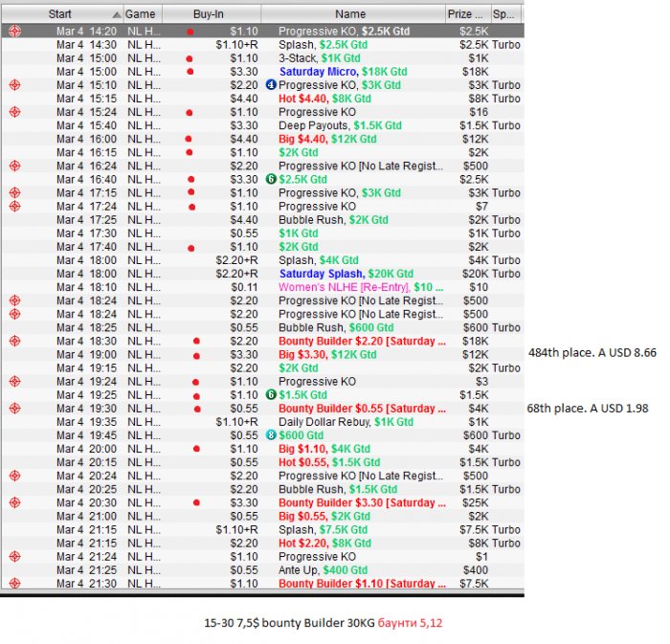
Task: Click the red dot on the 16:00 Big $4.40 row
Action: [189, 139]
